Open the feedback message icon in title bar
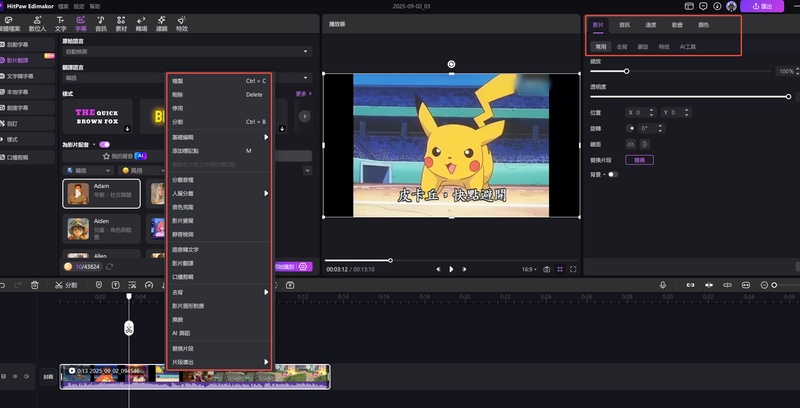Screen dimensions: 800x408 (703, 6)
